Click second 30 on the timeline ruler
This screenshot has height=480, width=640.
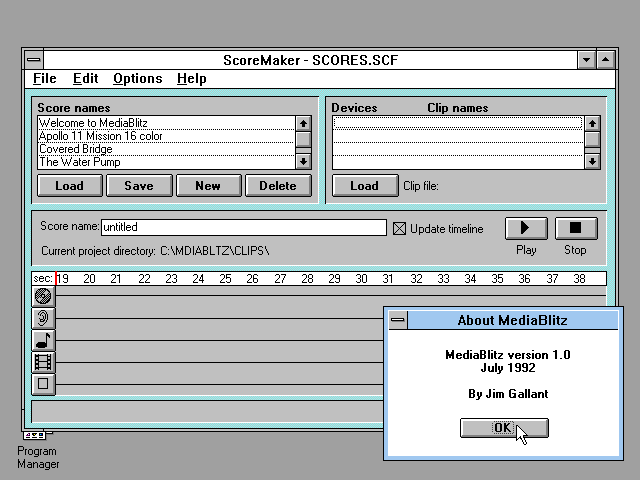pyautogui.click(x=361, y=279)
